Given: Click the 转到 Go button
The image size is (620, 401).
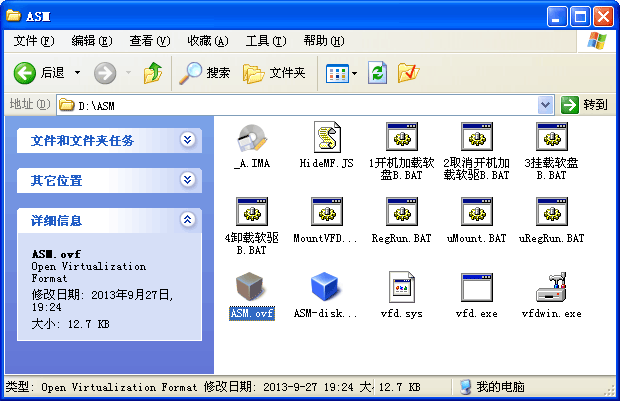Looking at the screenshot, I should pyautogui.click(x=584, y=105).
